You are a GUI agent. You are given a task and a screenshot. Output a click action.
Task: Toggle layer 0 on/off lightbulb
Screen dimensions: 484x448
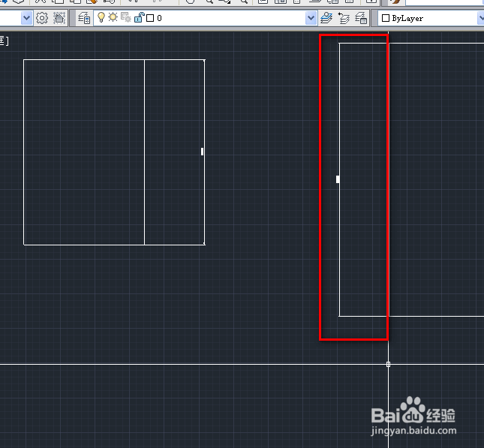point(101,17)
